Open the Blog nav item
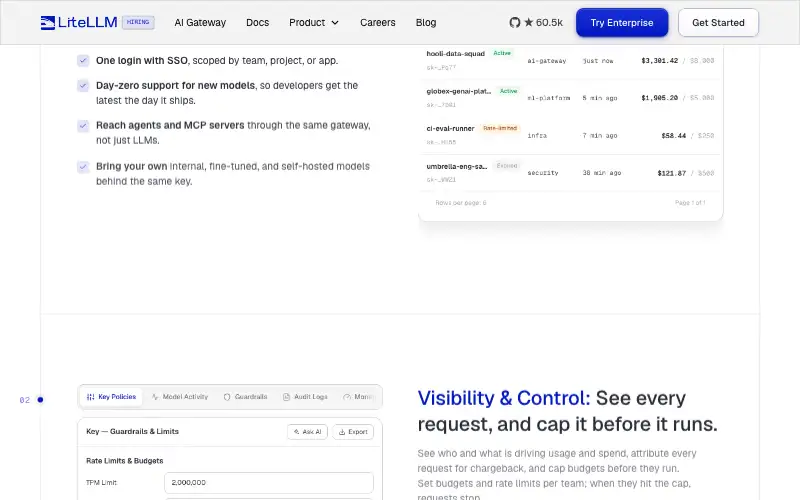The image size is (800, 500). [426, 22]
